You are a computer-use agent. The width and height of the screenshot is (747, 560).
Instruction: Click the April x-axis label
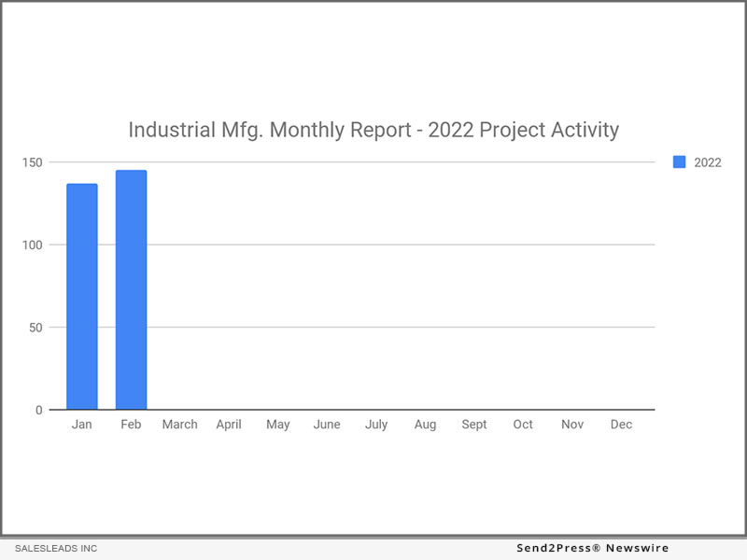(229, 425)
